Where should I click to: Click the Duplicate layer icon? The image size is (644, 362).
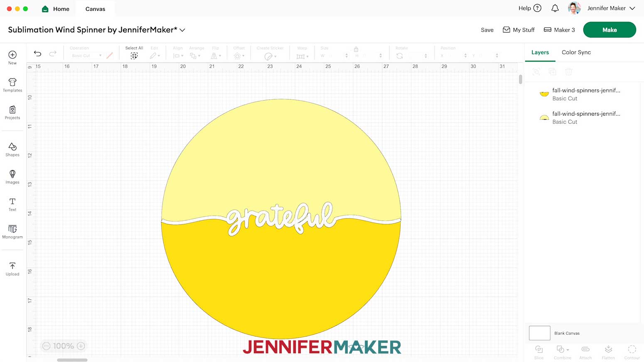[x=553, y=72]
